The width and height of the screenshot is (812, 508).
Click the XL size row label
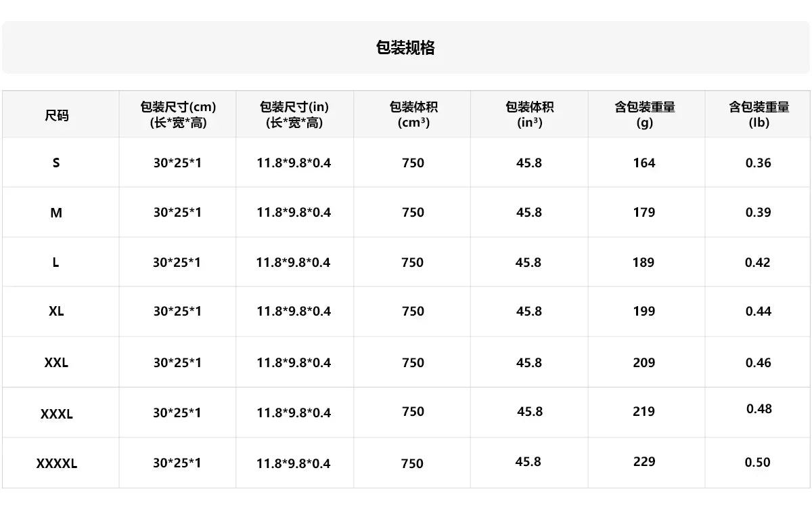click(x=56, y=312)
